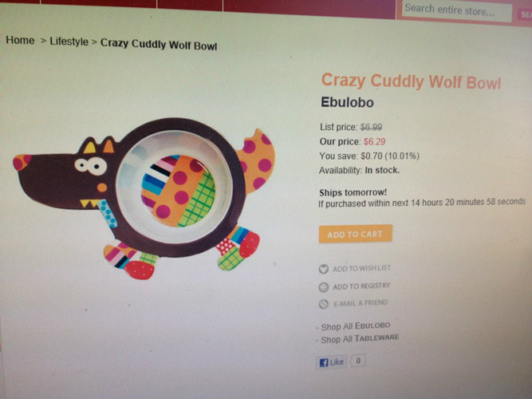The height and width of the screenshot is (399, 532).
Task: Click the Add to Wish List text link
Action: (361, 268)
